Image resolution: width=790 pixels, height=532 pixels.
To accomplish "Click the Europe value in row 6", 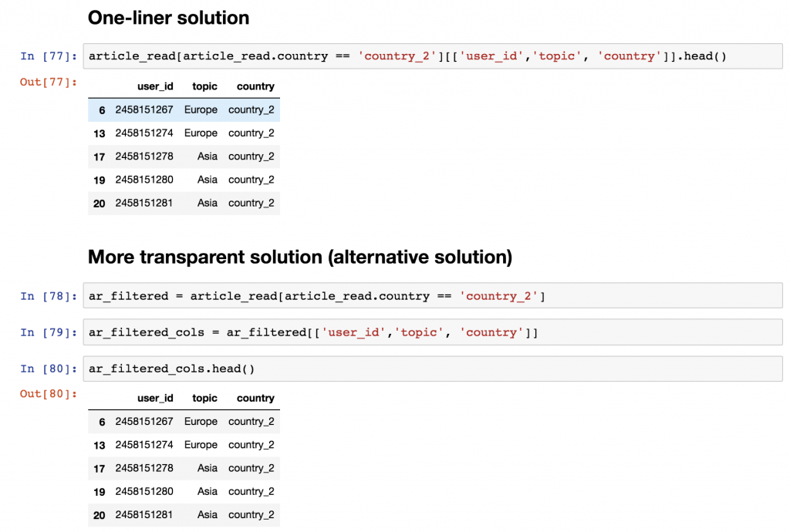I will [x=201, y=109].
